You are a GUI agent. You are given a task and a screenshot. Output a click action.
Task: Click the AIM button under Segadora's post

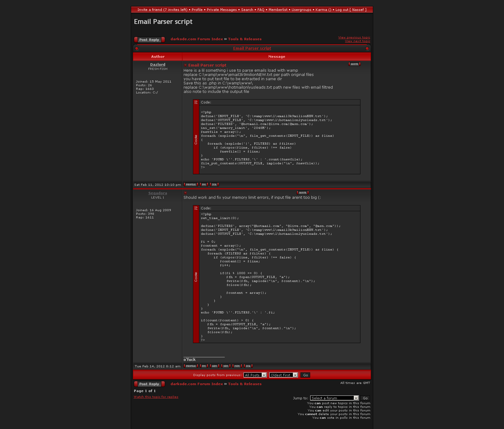coord(214,366)
